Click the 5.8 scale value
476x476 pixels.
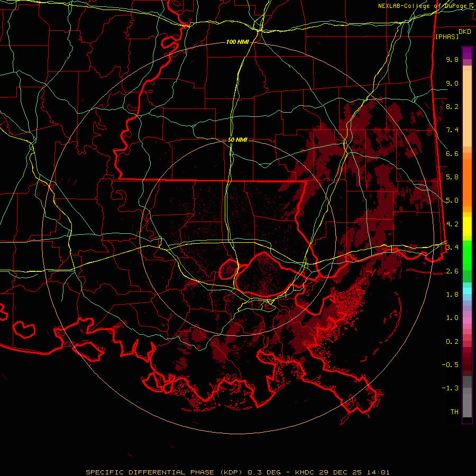click(452, 177)
